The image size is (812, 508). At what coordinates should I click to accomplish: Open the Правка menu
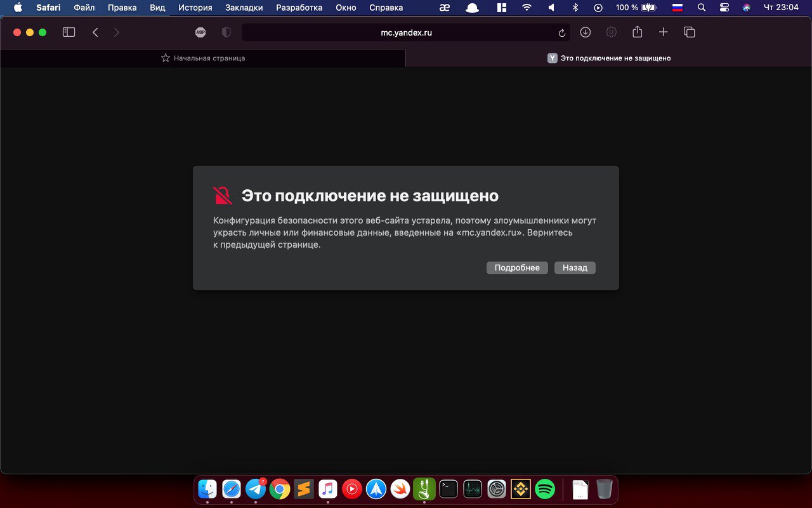click(122, 8)
